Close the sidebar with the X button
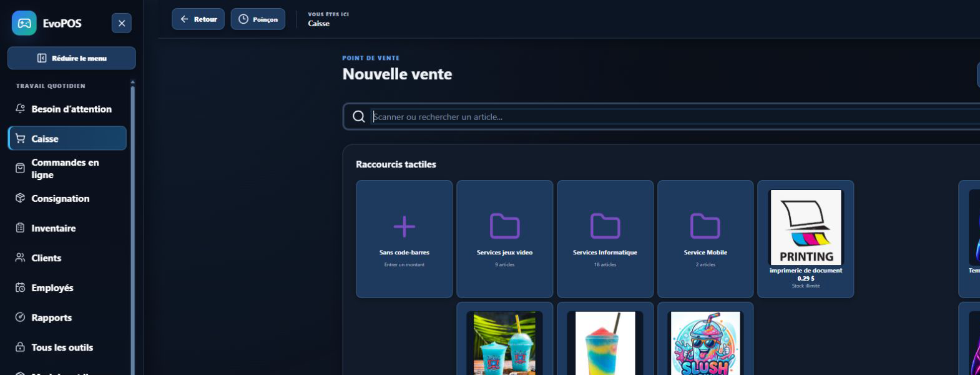The height and width of the screenshot is (375, 980). [122, 23]
